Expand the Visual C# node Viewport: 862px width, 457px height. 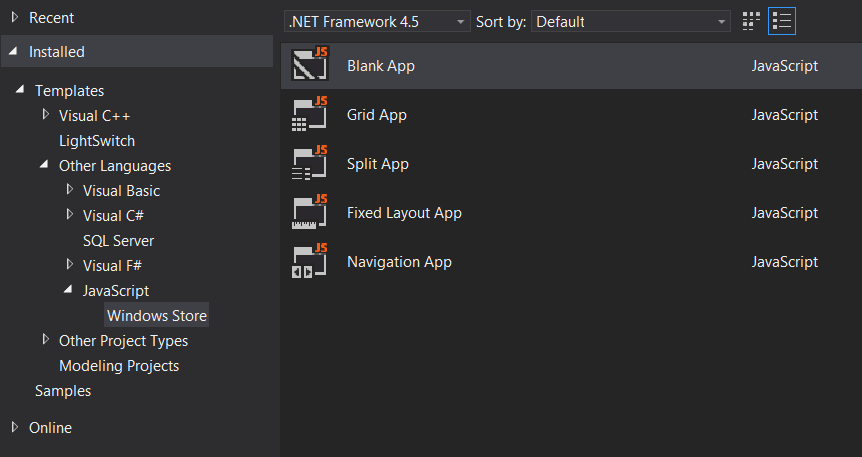[x=70, y=215]
